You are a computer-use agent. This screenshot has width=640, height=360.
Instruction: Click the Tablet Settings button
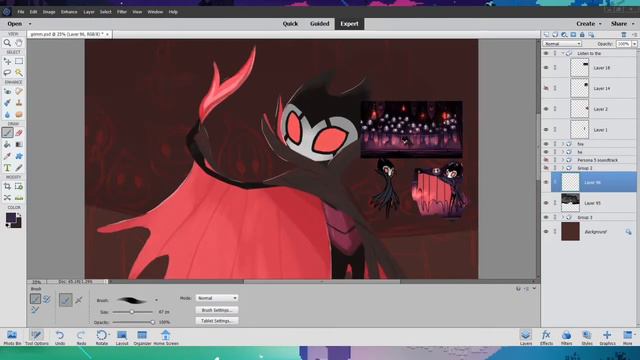tap(217, 321)
